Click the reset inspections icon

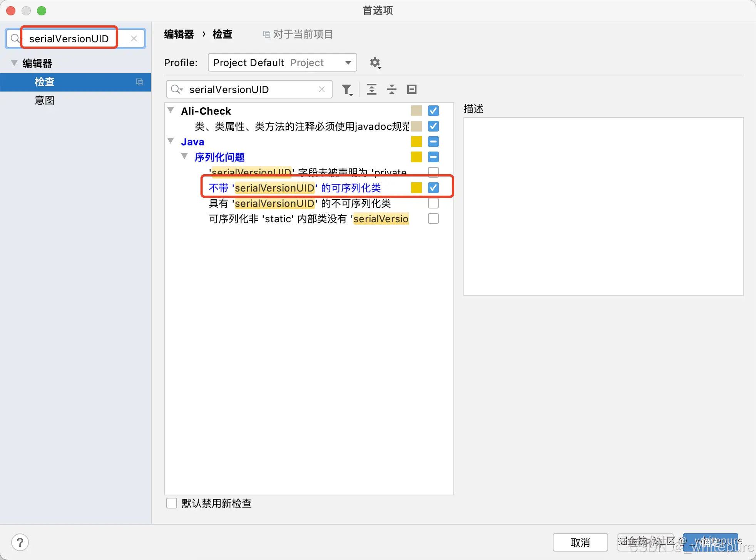click(x=411, y=89)
